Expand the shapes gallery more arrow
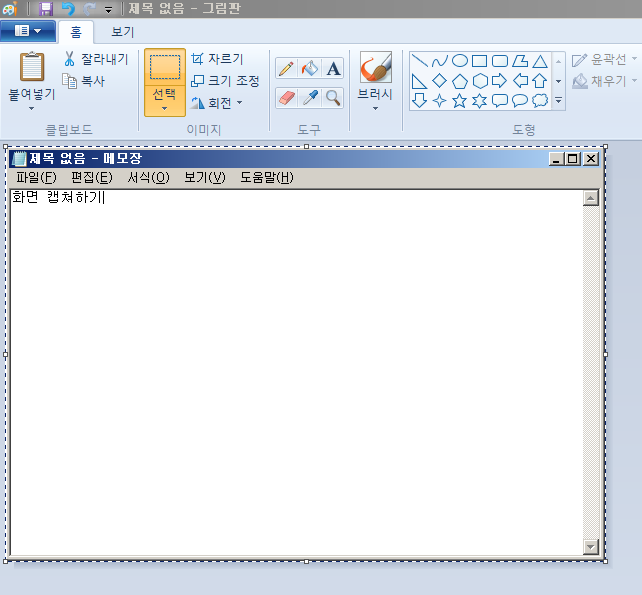Image resolution: width=642 pixels, height=595 pixels. pyautogui.click(x=558, y=101)
